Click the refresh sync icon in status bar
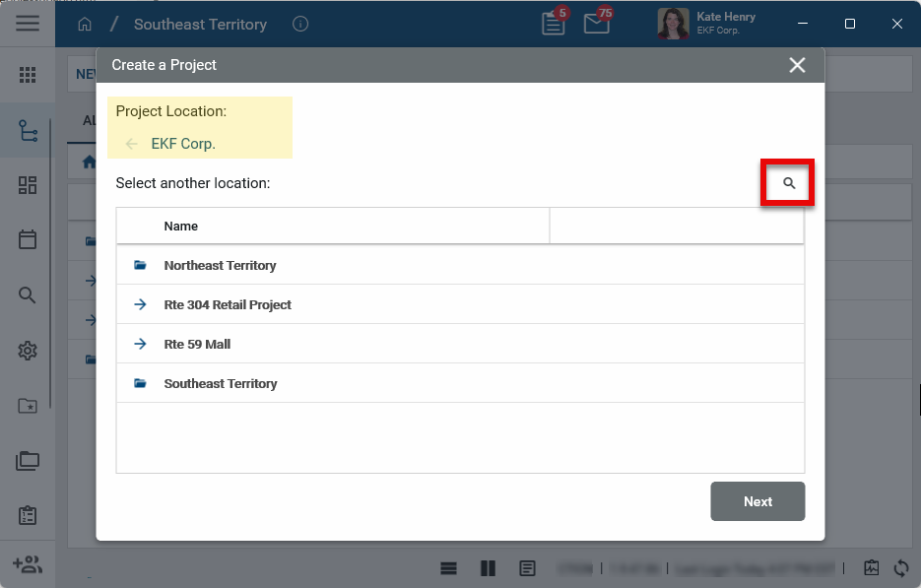The width and height of the screenshot is (921, 588). pyautogui.click(x=900, y=567)
